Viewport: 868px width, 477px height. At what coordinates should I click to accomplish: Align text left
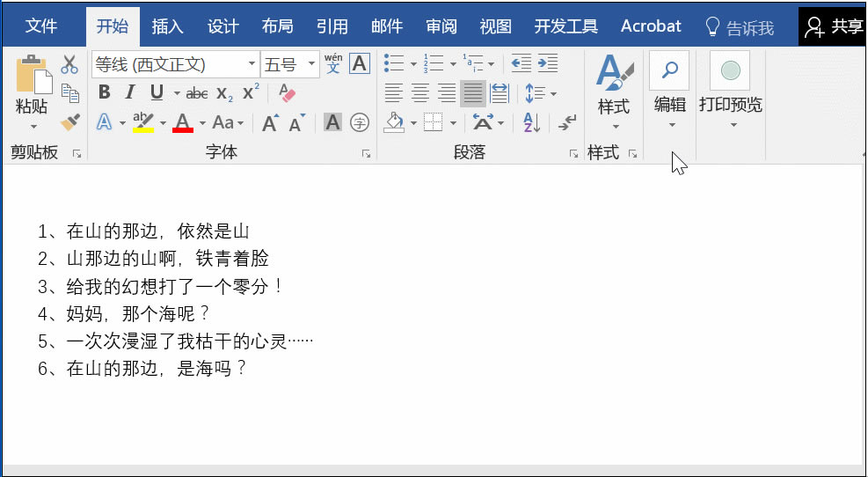click(x=394, y=93)
